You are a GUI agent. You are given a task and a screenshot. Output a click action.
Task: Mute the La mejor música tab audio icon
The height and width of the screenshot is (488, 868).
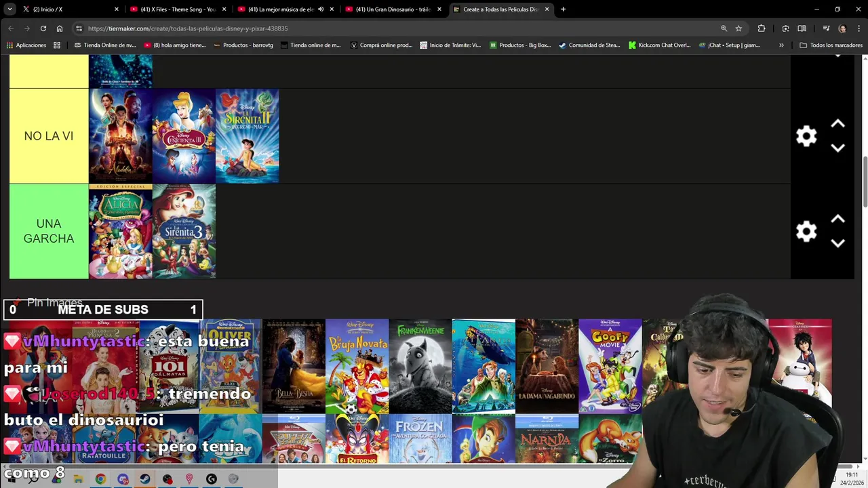point(321,9)
